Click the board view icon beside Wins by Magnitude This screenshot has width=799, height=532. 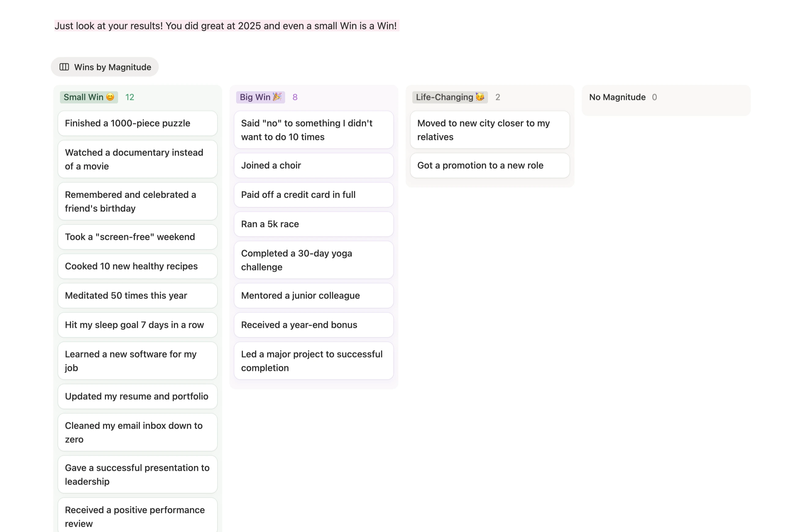click(x=64, y=67)
